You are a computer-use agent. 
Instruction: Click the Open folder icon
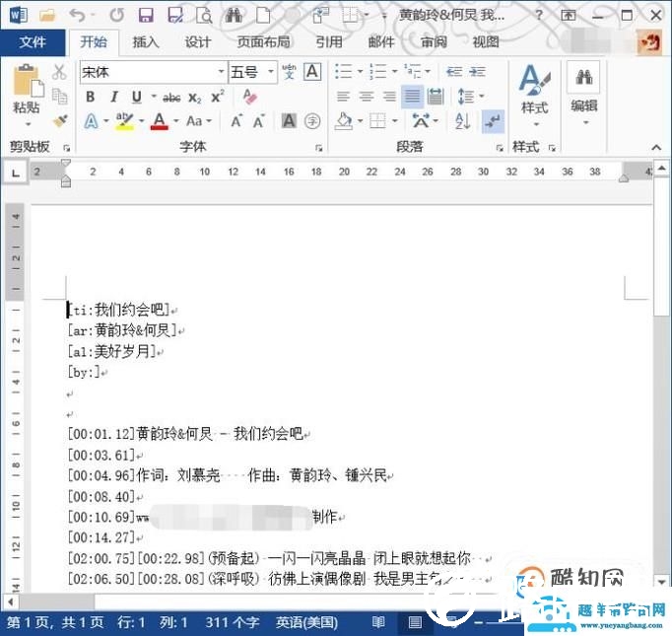point(47,16)
